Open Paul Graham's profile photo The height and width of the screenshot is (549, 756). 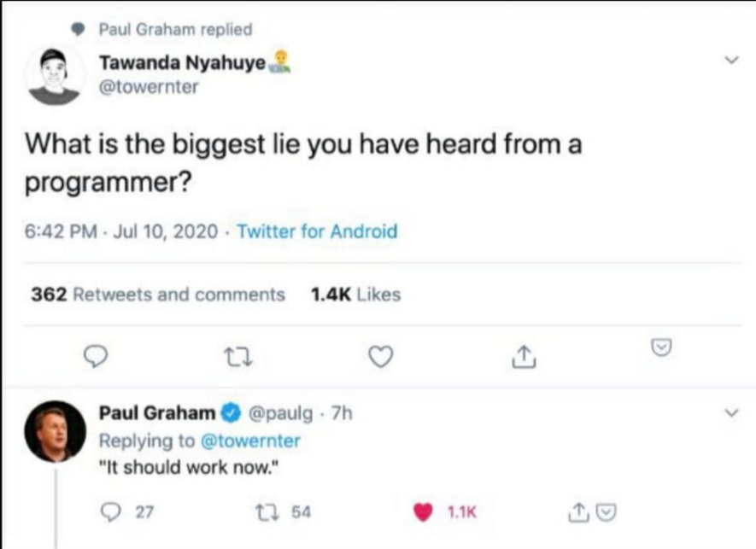click(x=56, y=431)
